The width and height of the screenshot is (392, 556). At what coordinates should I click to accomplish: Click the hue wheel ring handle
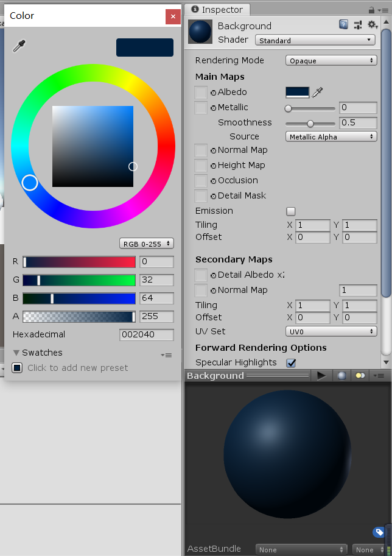click(x=30, y=183)
